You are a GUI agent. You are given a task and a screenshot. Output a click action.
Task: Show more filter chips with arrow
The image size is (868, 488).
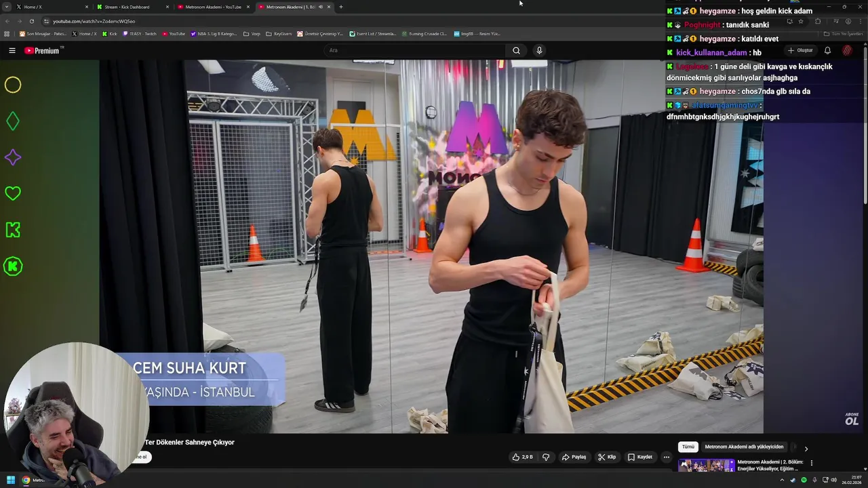click(x=806, y=449)
